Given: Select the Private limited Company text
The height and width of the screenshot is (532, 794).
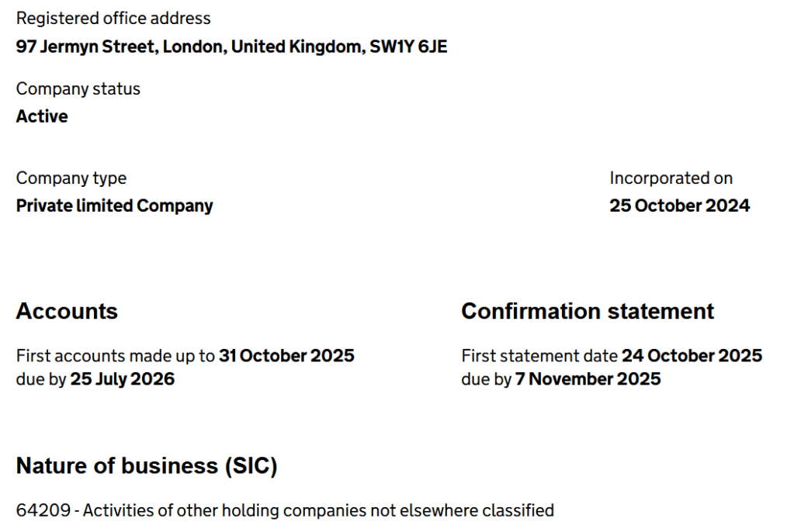Looking at the screenshot, I should [x=114, y=206].
